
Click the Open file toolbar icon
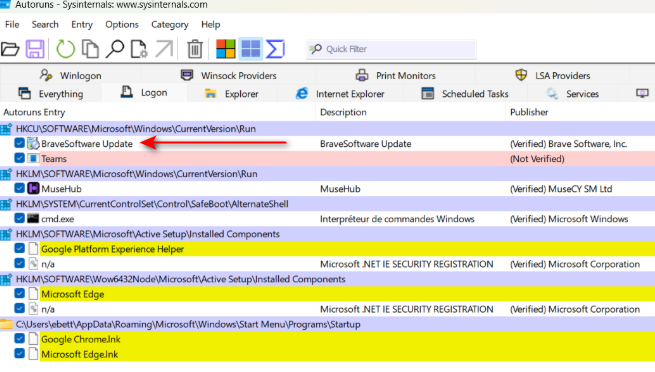tap(10, 49)
